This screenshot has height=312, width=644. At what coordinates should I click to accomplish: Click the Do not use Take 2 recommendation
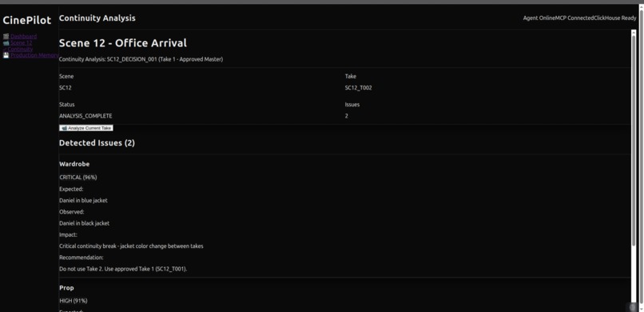[x=123, y=269]
